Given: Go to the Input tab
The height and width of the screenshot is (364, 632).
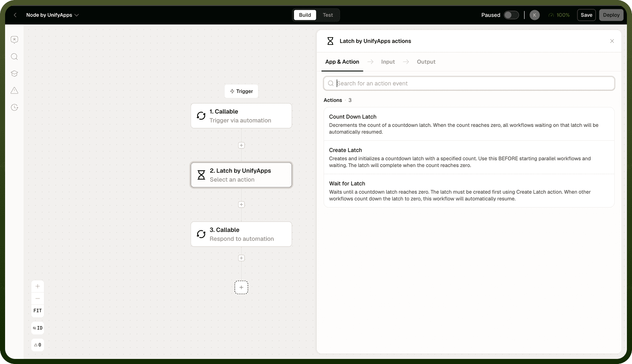Looking at the screenshot, I should [388, 62].
